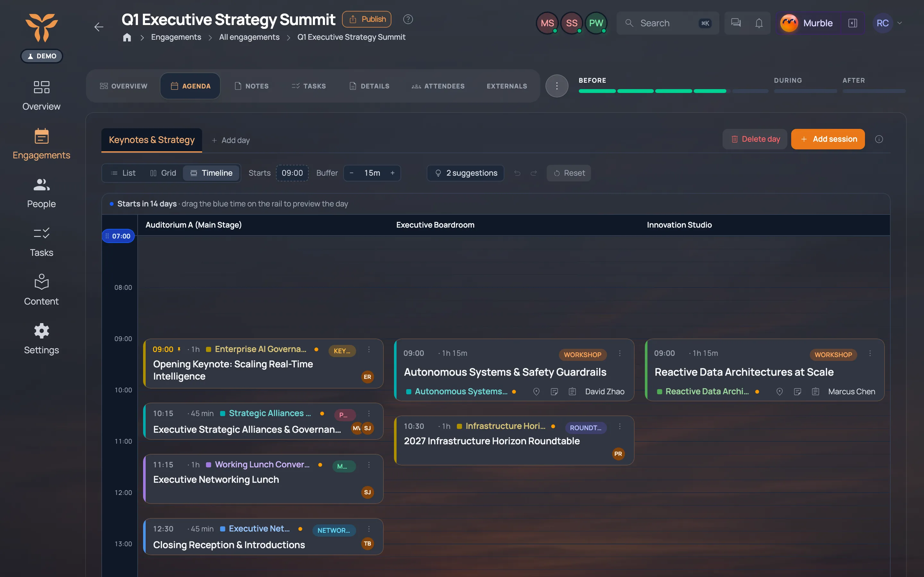Switch to Grid view
Viewport: 924px width, 577px height.
163,173
